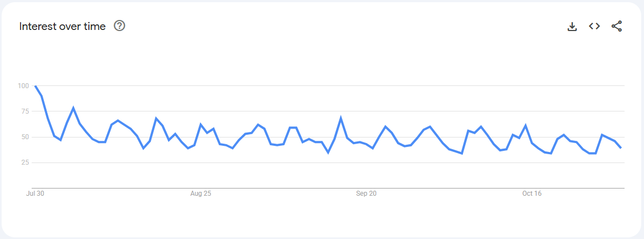Share the Interest over time chart
This screenshot has width=644, height=239.
617,26
